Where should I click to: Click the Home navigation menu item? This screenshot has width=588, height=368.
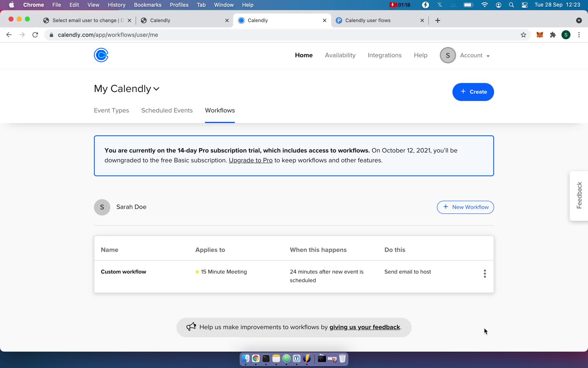[303, 55]
